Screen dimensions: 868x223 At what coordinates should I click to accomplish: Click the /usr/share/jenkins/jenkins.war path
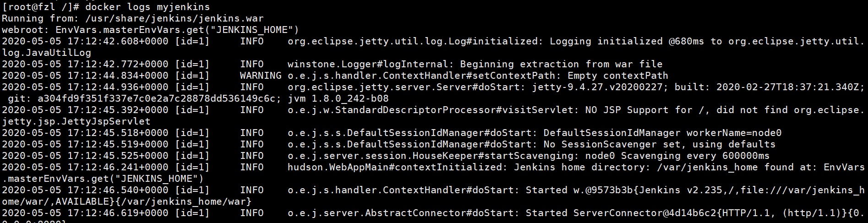click(174, 18)
